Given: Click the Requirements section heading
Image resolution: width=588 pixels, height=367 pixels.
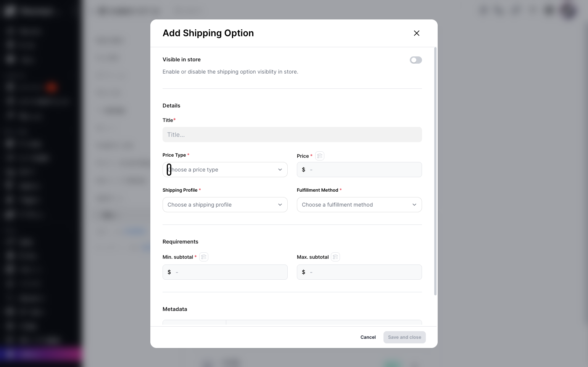Looking at the screenshot, I should click(x=180, y=242).
